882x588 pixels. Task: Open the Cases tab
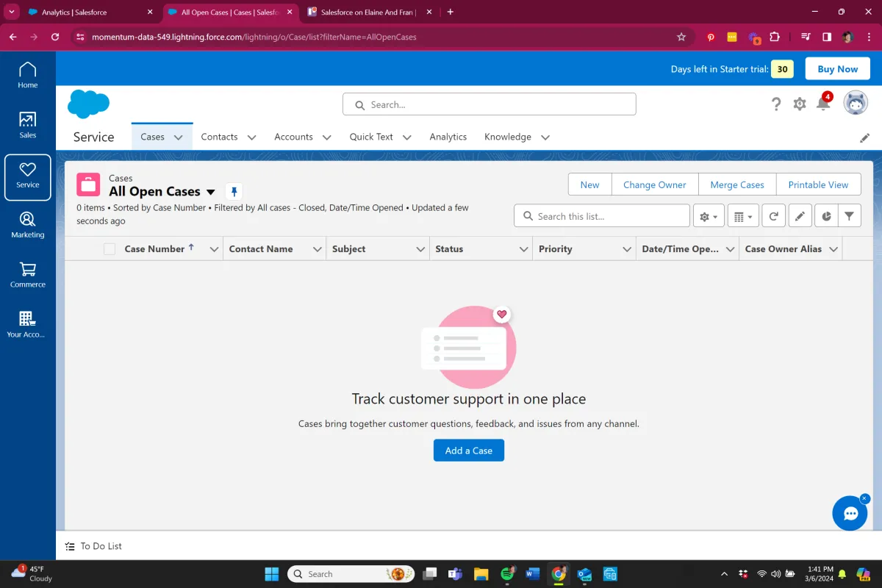click(152, 137)
